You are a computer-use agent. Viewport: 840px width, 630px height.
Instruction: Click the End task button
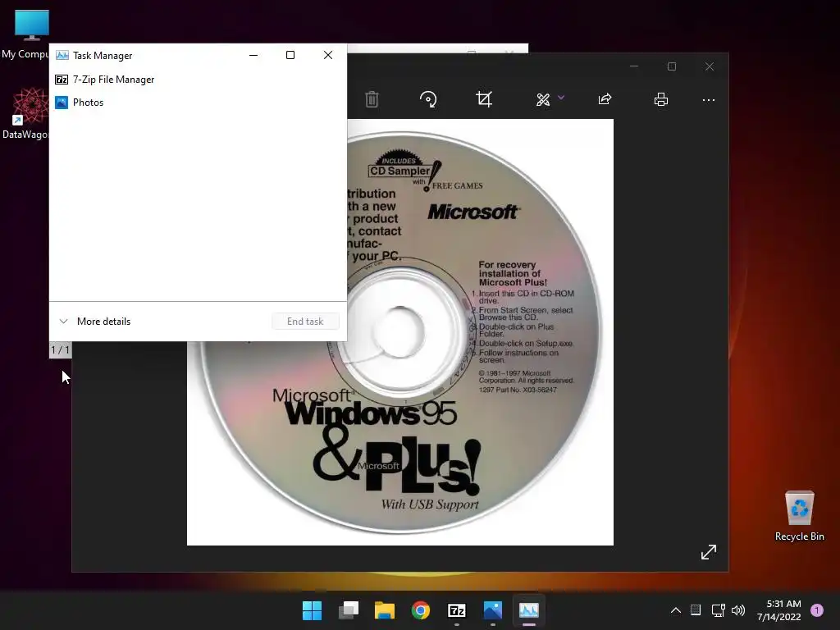(305, 322)
